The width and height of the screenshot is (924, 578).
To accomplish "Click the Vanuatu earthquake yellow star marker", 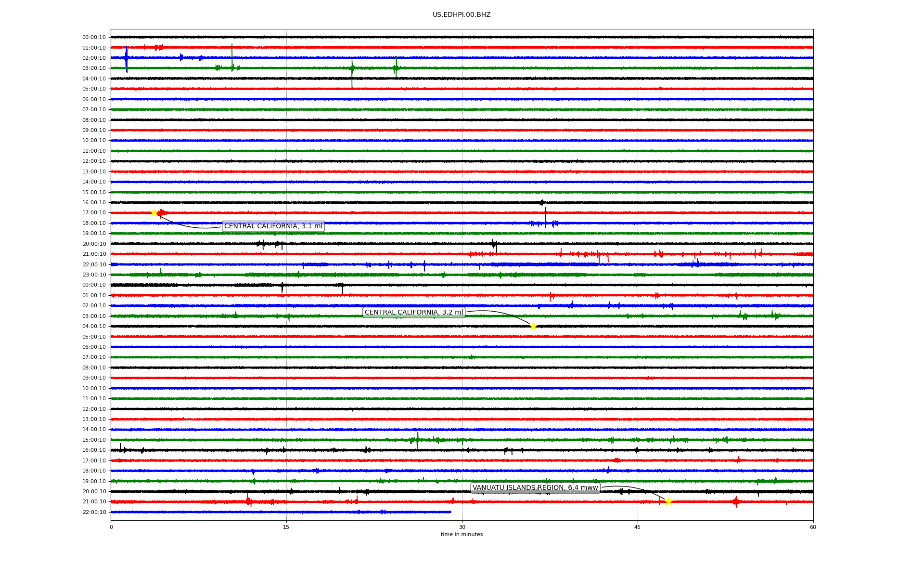I will click(x=668, y=501).
